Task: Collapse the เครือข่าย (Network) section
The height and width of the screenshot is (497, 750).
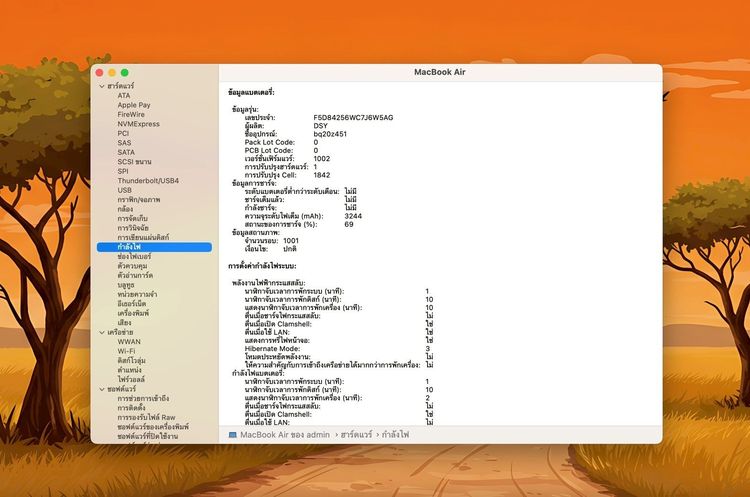Action: tap(101, 331)
